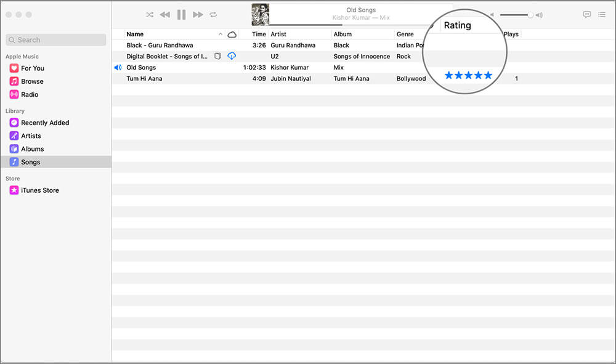Click the cloud status column header
This screenshot has height=364, width=616.
coord(232,34)
